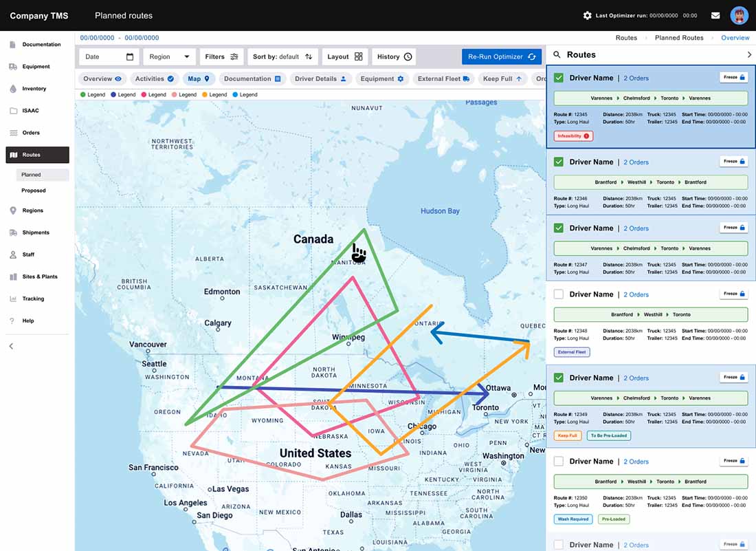Click the Re-Run Optimizer button
756x551 pixels.
[502, 57]
